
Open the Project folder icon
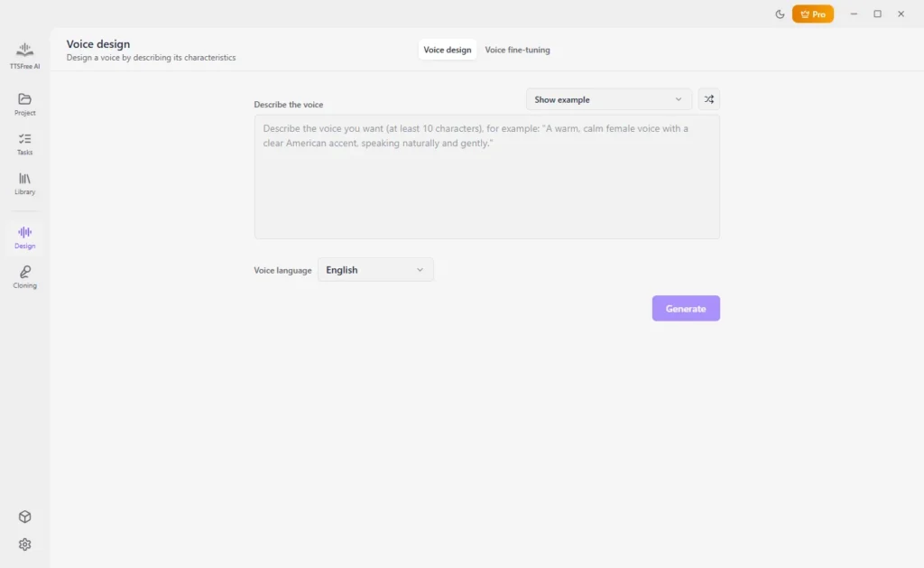coord(24,98)
